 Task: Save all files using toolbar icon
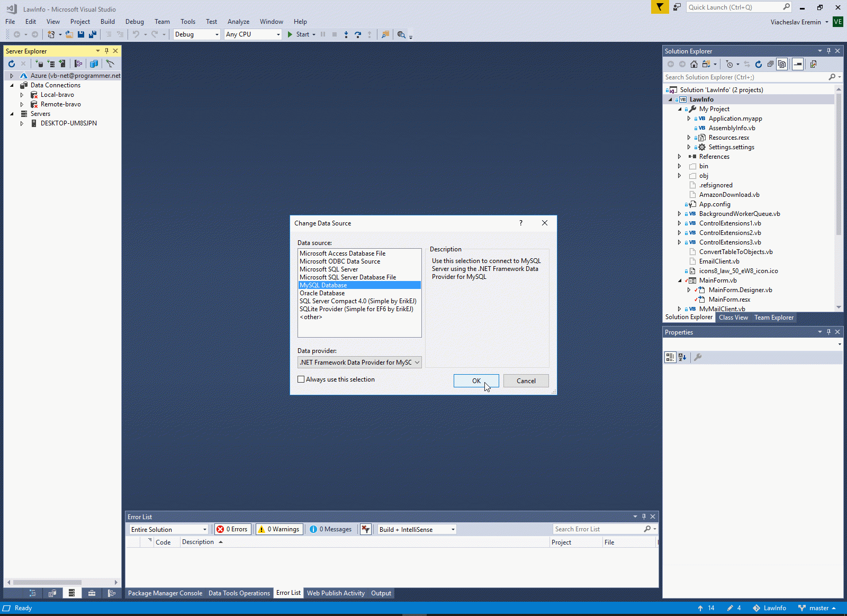click(93, 34)
